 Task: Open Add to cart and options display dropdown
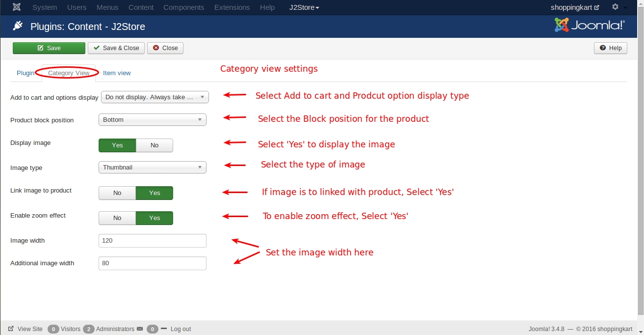155,97
